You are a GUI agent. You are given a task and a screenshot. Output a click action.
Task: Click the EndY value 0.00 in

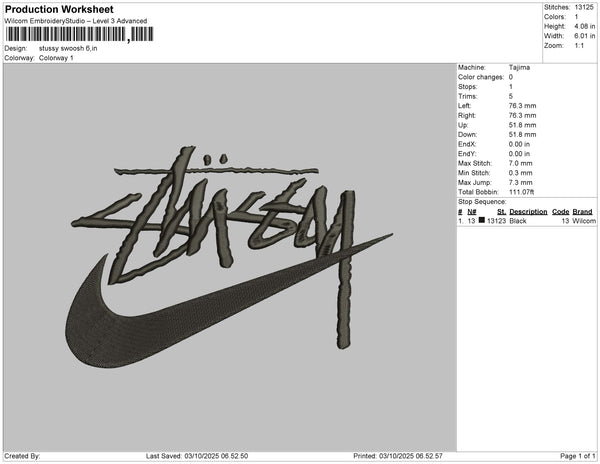(x=519, y=153)
